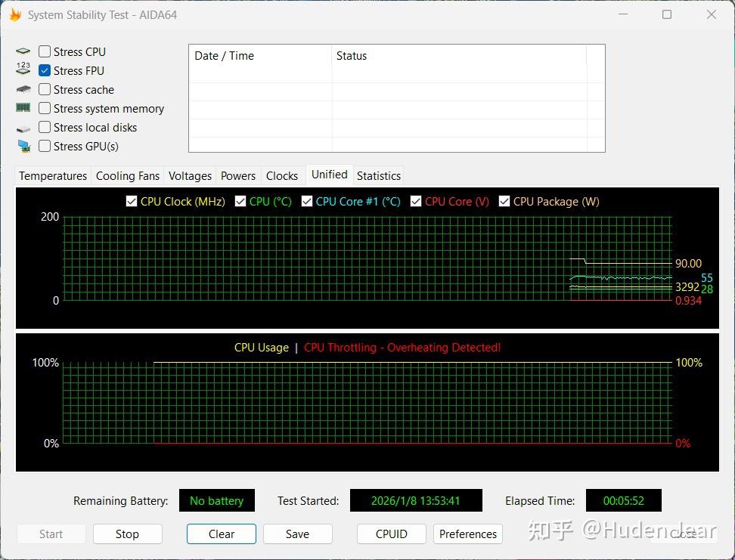The height and width of the screenshot is (560, 735).
Task: Click the green 28 temperature value
Action: pos(707,289)
